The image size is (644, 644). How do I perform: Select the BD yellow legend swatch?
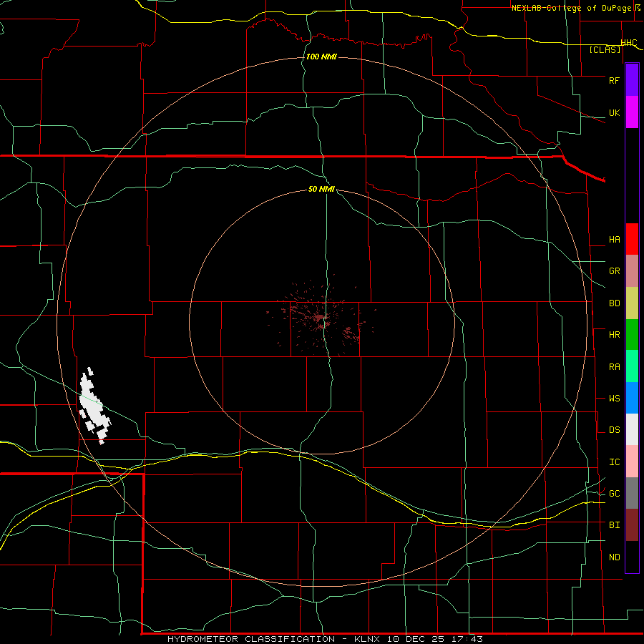click(632, 303)
